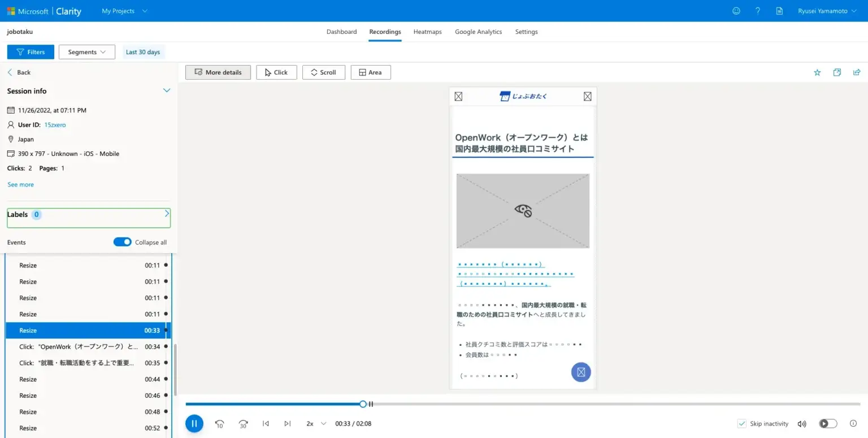Click the feedback smiley icon
The width and height of the screenshot is (868, 438).
click(x=736, y=11)
